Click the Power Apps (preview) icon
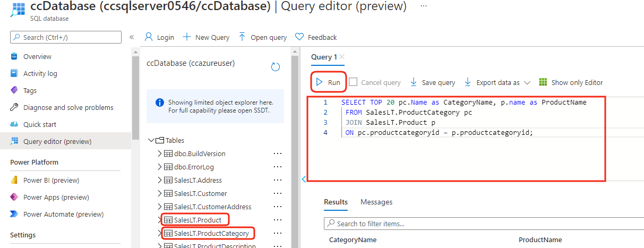 pyautogui.click(x=14, y=197)
